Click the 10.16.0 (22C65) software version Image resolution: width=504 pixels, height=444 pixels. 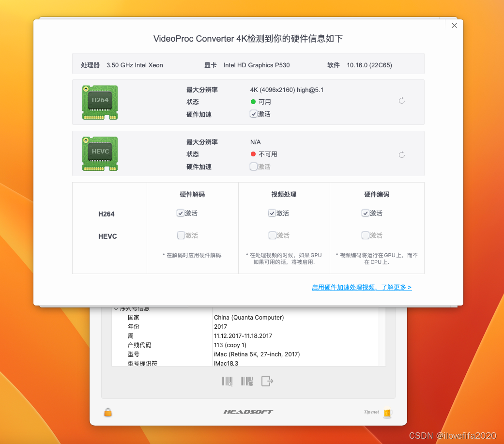(x=369, y=65)
